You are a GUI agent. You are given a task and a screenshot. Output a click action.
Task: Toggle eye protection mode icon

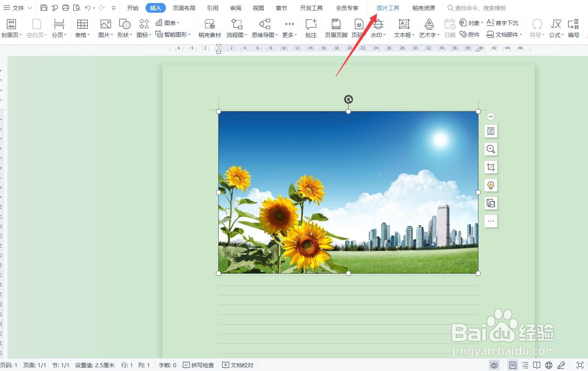coord(494,365)
